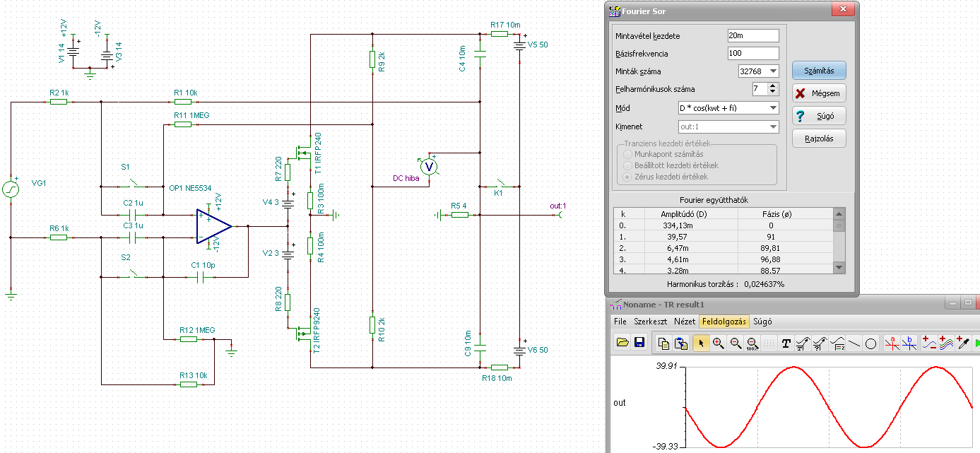Viewport: 980px width, 453px height.
Task: Select the text T tool
Action: click(x=786, y=343)
